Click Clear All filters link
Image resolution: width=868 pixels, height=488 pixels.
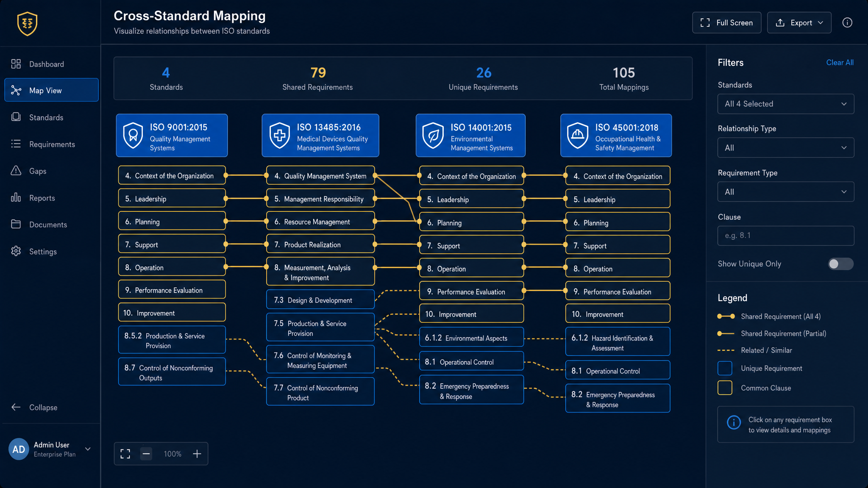[x=840, y=63]
